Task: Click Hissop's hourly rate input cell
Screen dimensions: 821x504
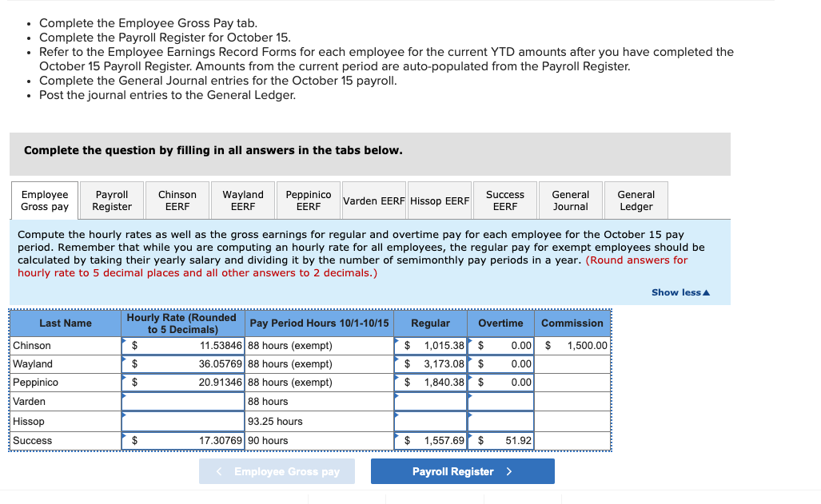Action: tap(182, 421)
